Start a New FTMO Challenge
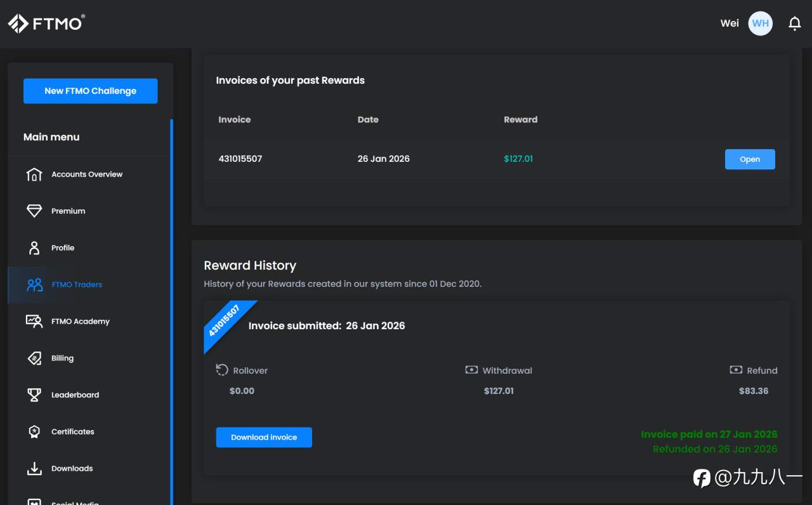Screen dimensions: 812x505 (x=90, y=91)
